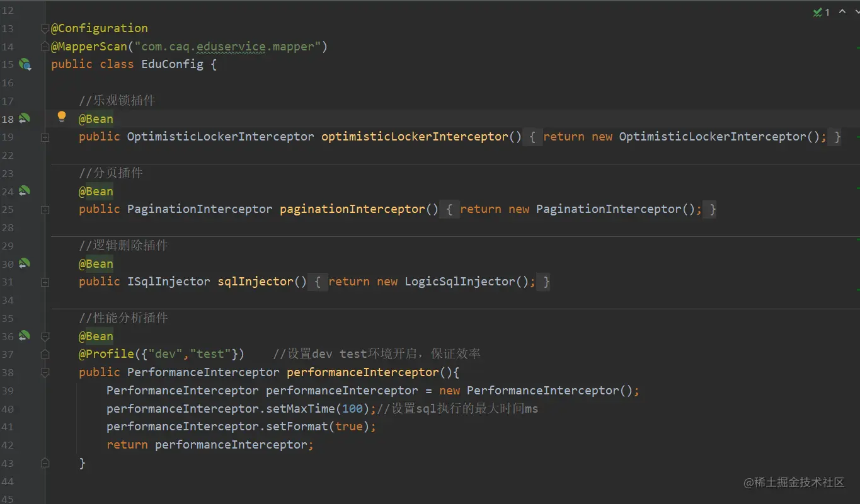Expand the folded method at line 31 gutter

[45, 282]
